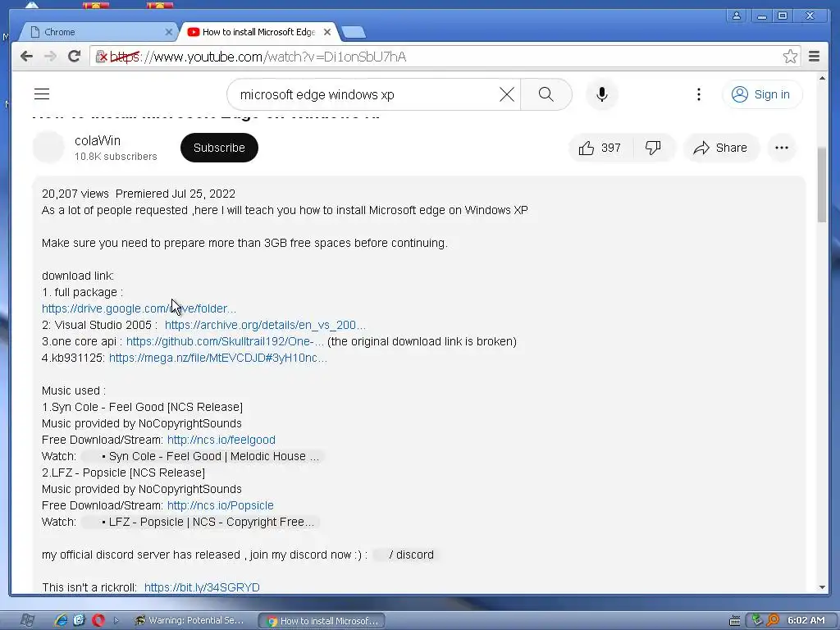Open YouTube settings three-dot menu
The height and width of the screenshot is (630, 840).
tap(699, 94)
